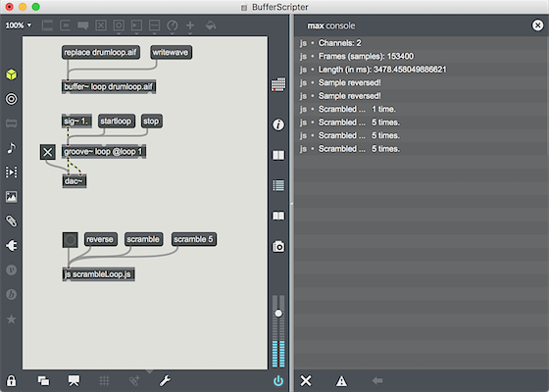Open the Vizzie modules icon
Image resolution: width=549 pixels, height=392 pixels.
(x=11, y=270)
